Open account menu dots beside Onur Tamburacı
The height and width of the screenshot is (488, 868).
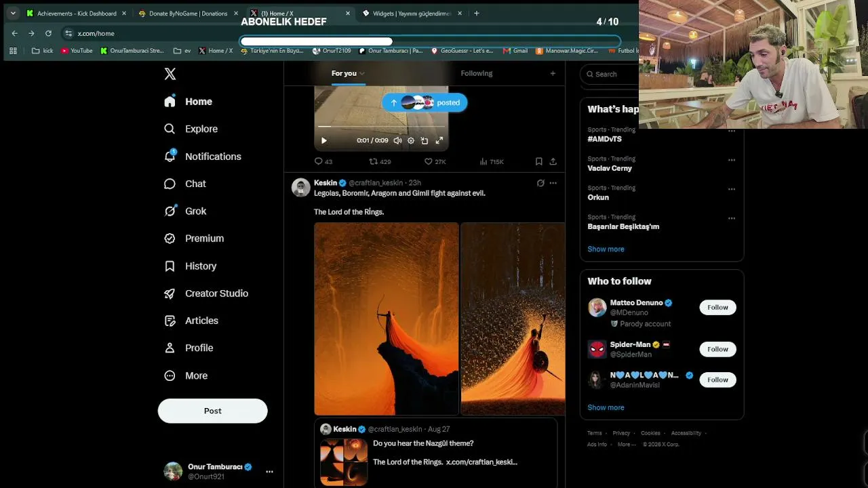pyautogui.click(x=269, y=472)
